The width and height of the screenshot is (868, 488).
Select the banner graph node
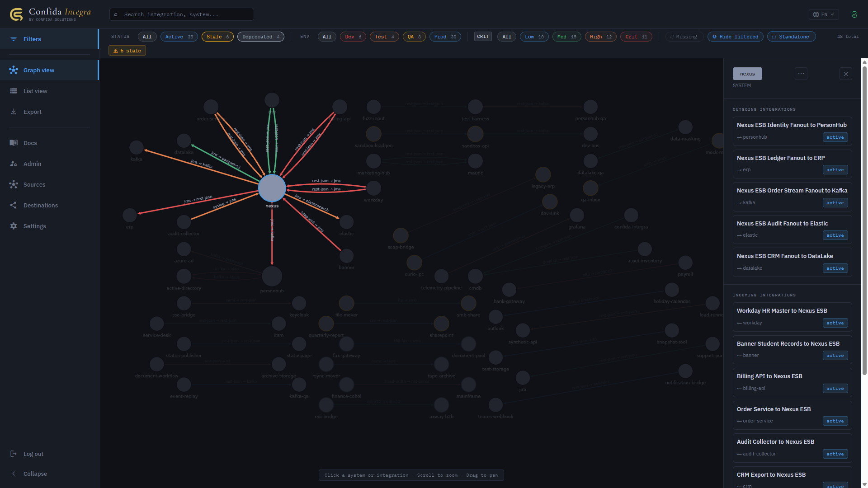coord(346,256)
